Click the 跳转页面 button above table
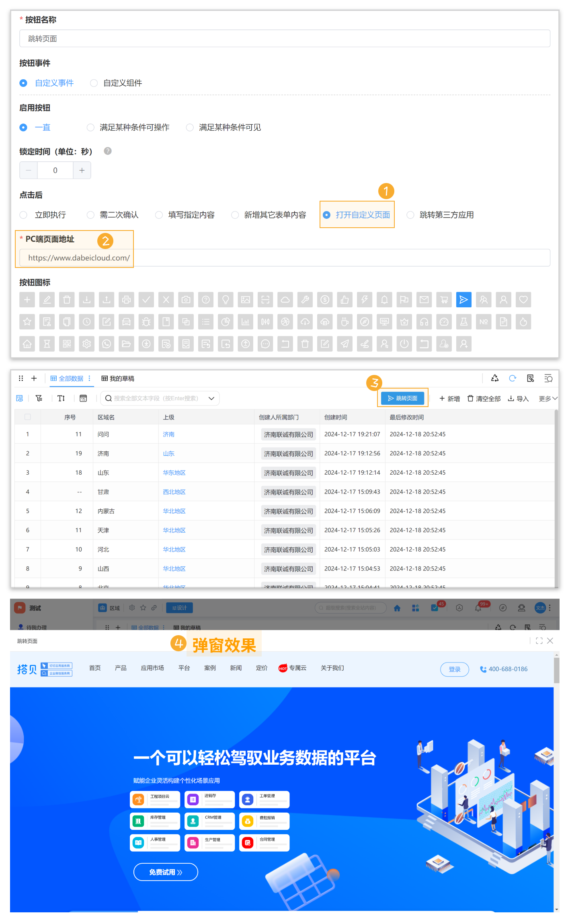 [x=402, y=398]
